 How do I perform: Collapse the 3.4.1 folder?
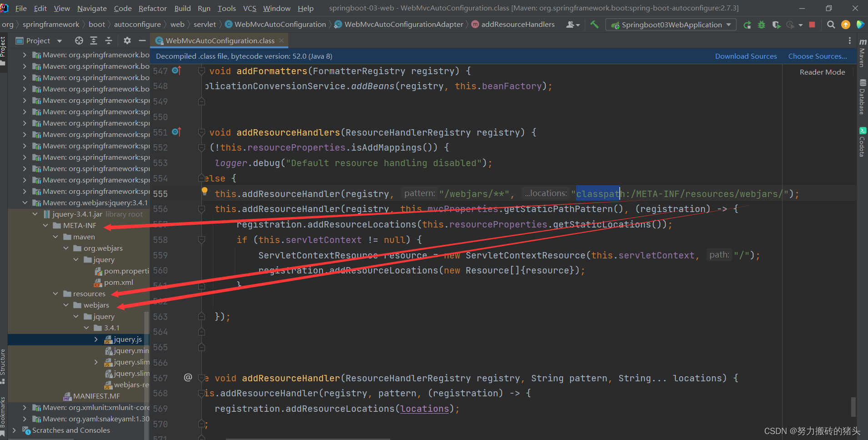point(86,328)
